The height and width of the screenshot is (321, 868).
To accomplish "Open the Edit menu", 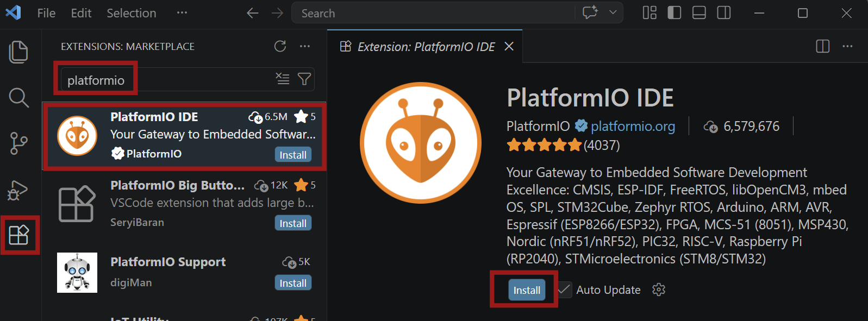I will click(81, 13).
